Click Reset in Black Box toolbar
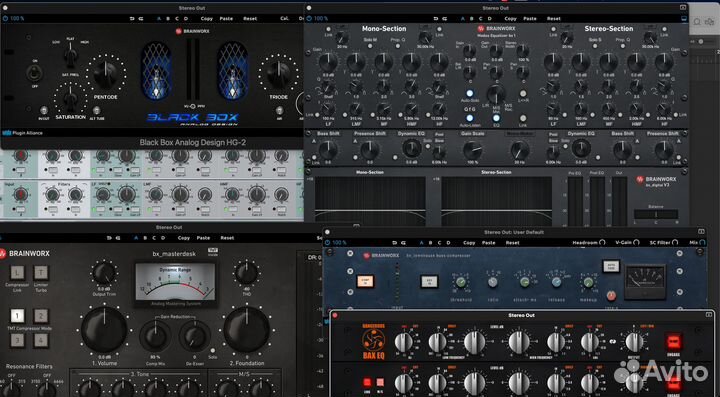Screen dimensions: 720x397 [250, 19]
